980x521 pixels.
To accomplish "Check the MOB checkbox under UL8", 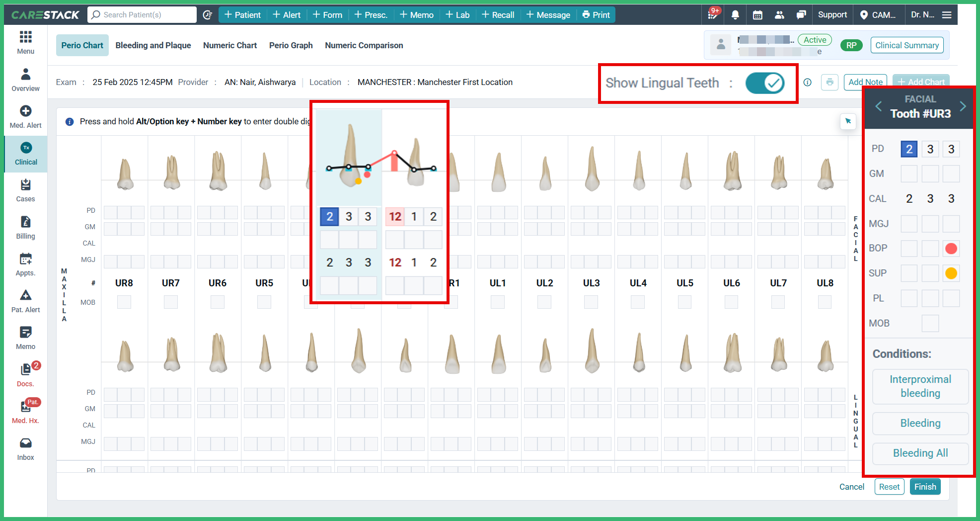I will pos(825,302).
